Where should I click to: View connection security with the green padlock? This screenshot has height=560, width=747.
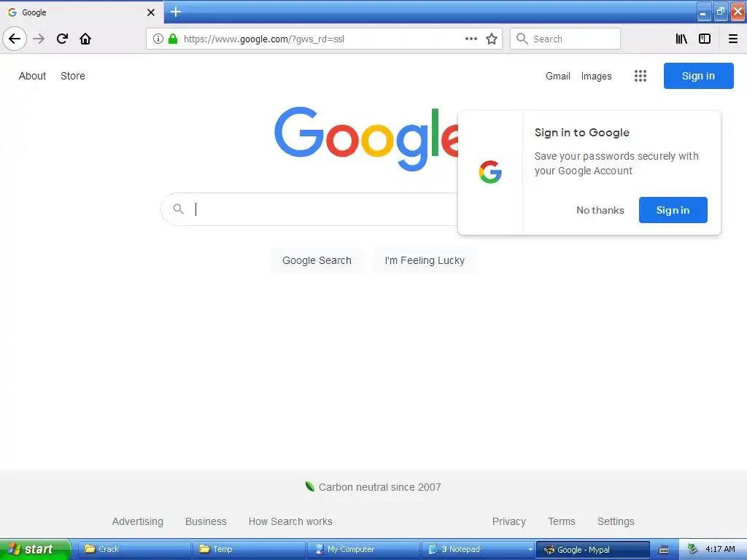173,39
